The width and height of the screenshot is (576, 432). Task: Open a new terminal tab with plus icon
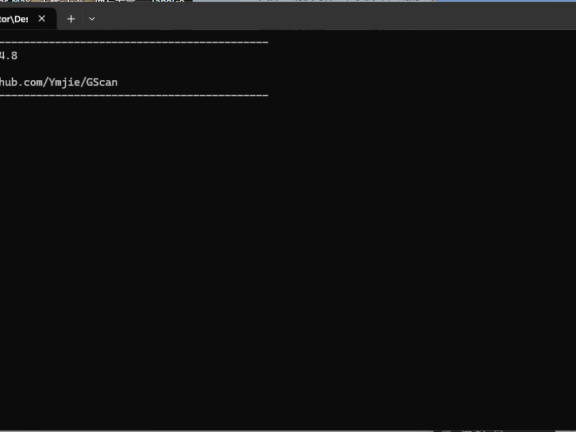(71, 19)
